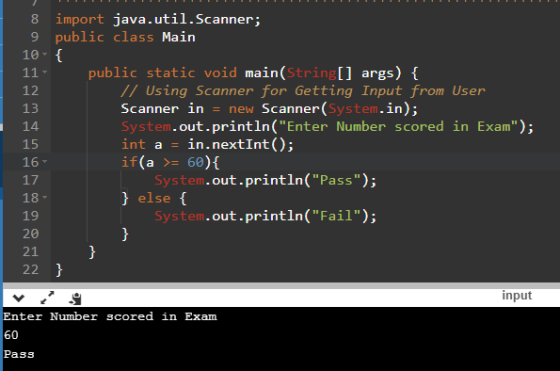This screenshot has width=560, height=371.
Task: Click line number 20 in the gutter
Action: pos(30,234)
